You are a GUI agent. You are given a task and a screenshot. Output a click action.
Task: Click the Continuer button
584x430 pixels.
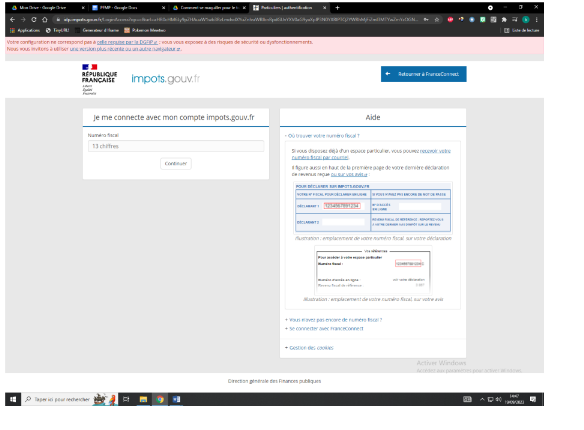(176, 163)
